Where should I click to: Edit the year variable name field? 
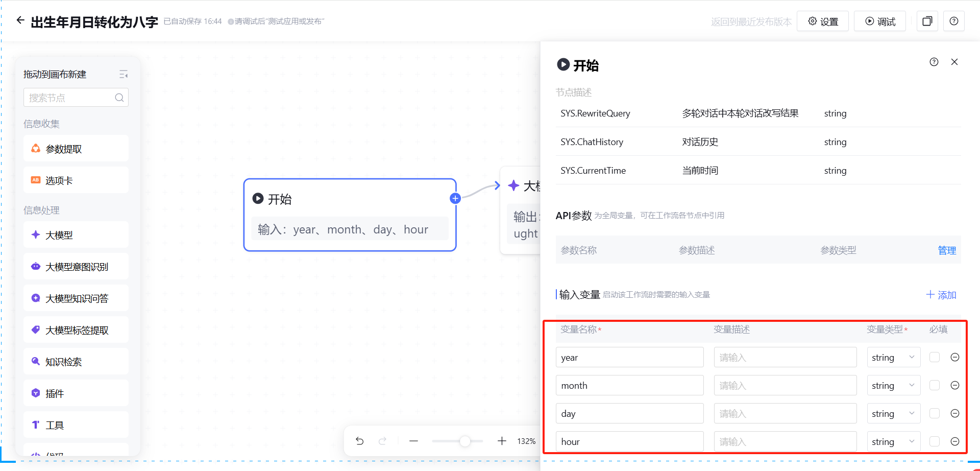630,357
